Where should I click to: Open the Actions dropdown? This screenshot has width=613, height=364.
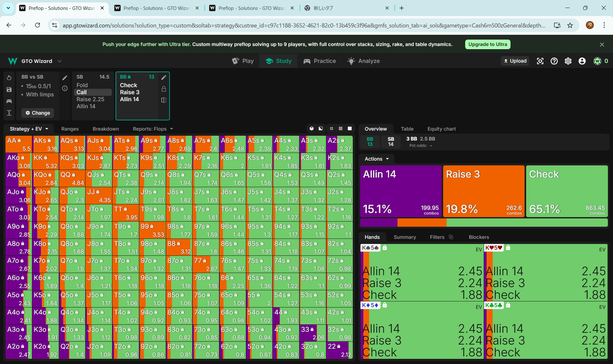(377, 159)
